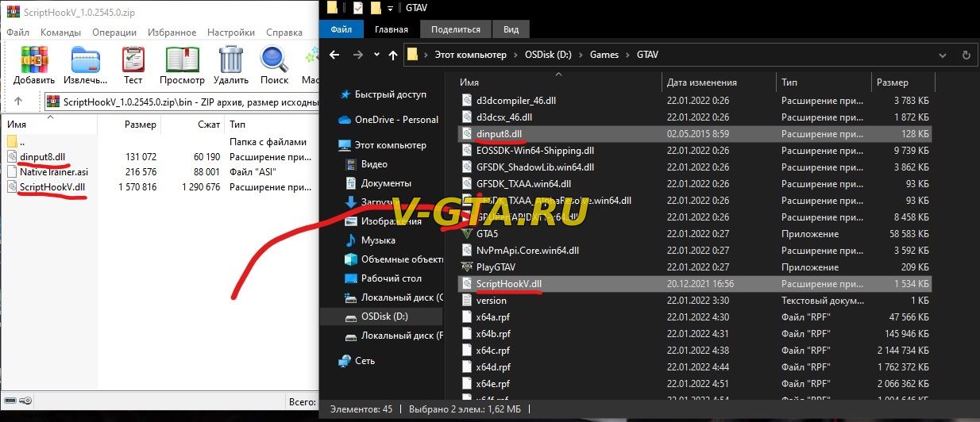Viewport: 980px width, 422px height.
Task: Open the Commands (Команды) menu
Action: 60,33
